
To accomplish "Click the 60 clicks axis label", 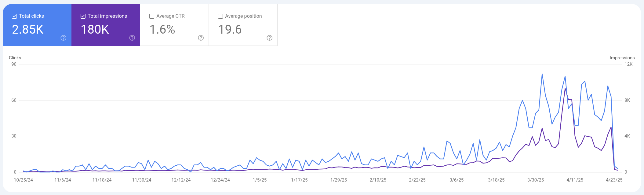I will pyautogui.click(x=14, y=100).
